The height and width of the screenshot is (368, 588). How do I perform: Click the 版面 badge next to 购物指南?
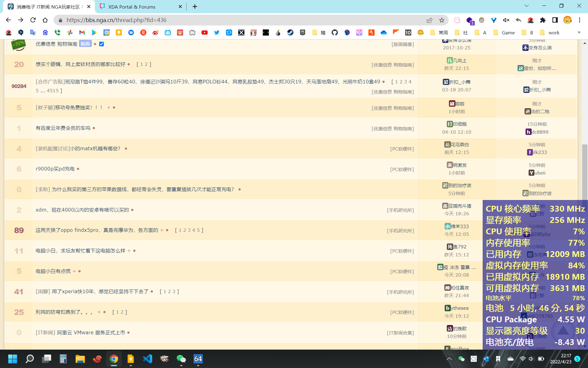pyautogui.click(x=85, y=44)
